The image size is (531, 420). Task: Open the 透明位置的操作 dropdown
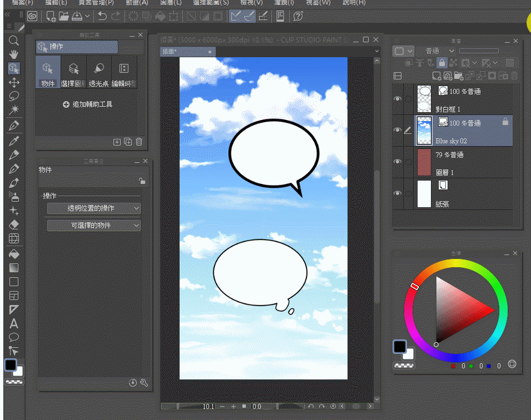93,208
